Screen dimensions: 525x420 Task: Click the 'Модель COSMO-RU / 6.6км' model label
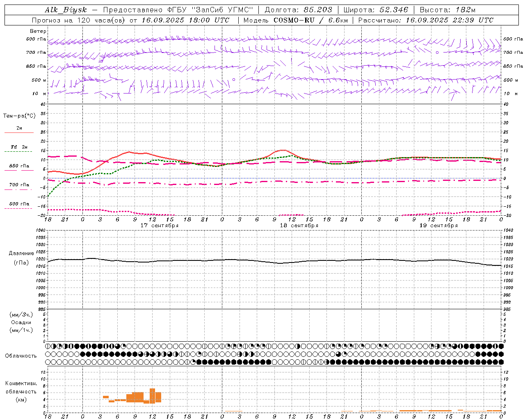coord(295,20)
